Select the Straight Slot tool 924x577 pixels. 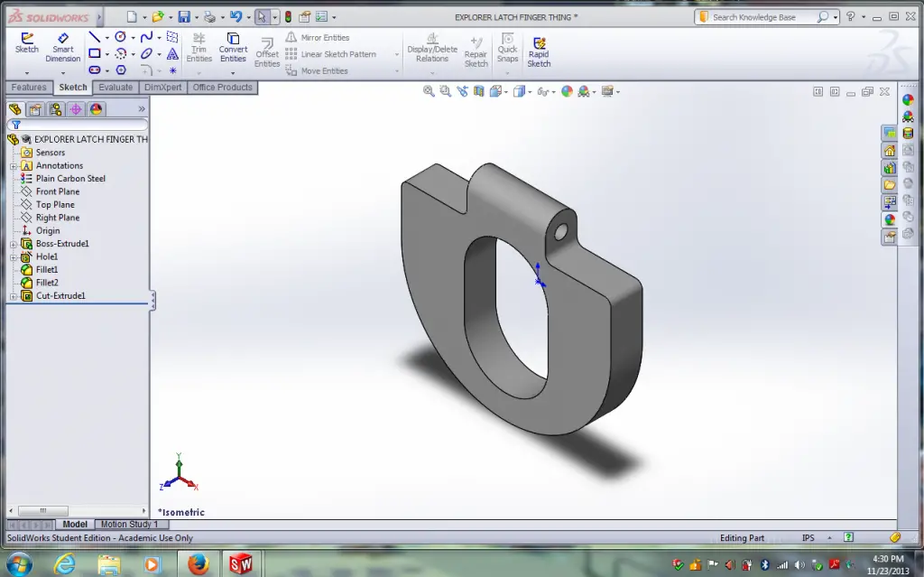pyautogui.click(x=94, y=70)
